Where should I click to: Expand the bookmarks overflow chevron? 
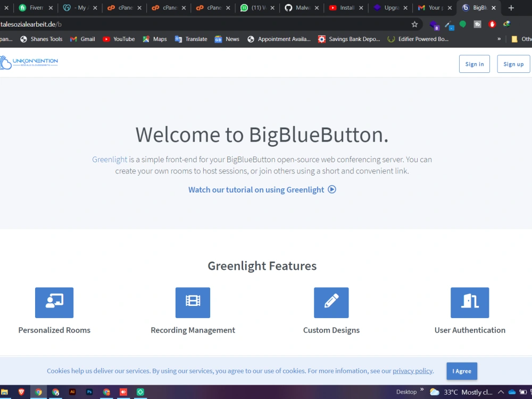498,39
